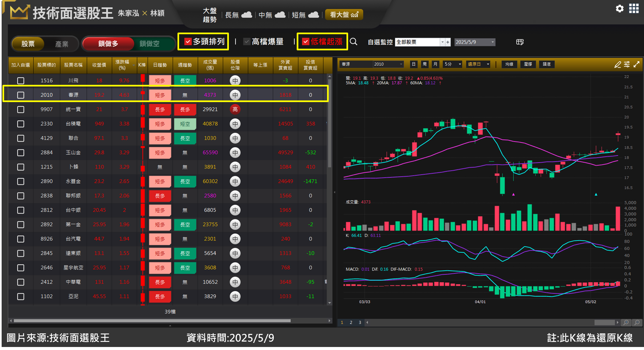Image resolution: width=644 pixels, height=350 pixels.
Task: Toggle the 均線 moving average button
Action: pyautogui.click(x=509, y=64)
